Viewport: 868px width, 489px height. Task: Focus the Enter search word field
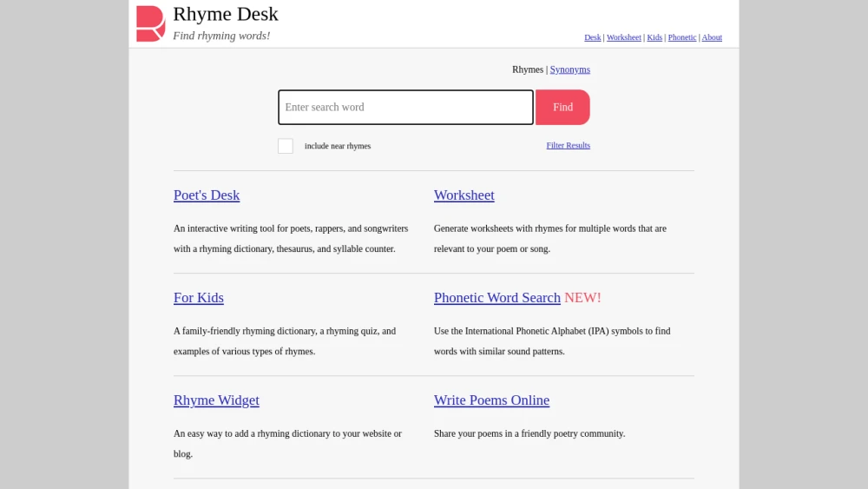coord(405,107)
